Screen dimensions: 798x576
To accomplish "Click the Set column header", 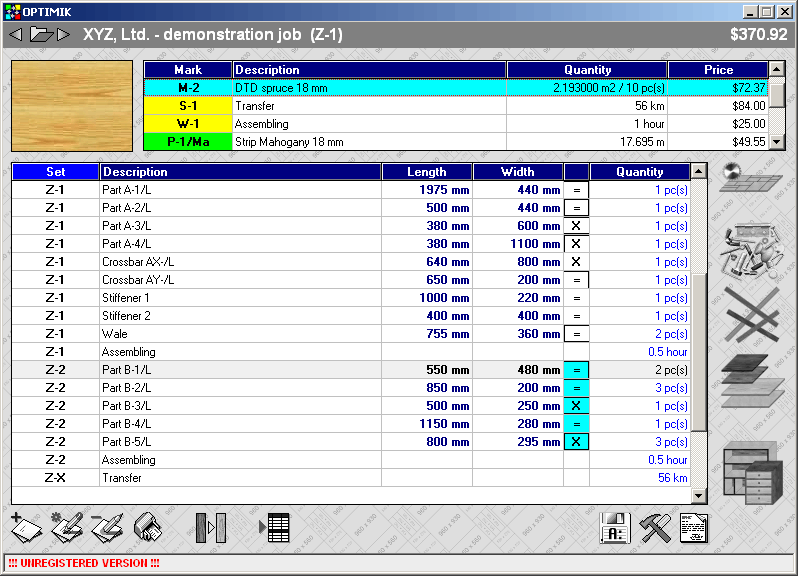I will (56, 172).
